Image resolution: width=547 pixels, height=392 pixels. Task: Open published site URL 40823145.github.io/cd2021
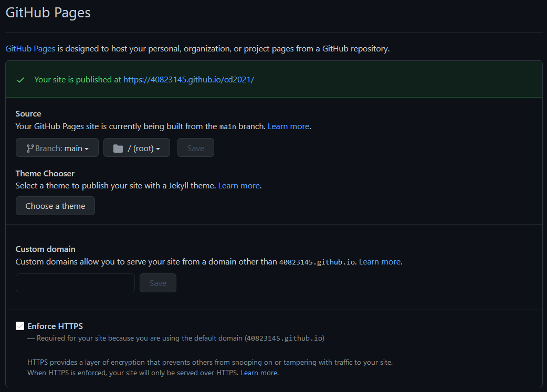pos(189,80)
